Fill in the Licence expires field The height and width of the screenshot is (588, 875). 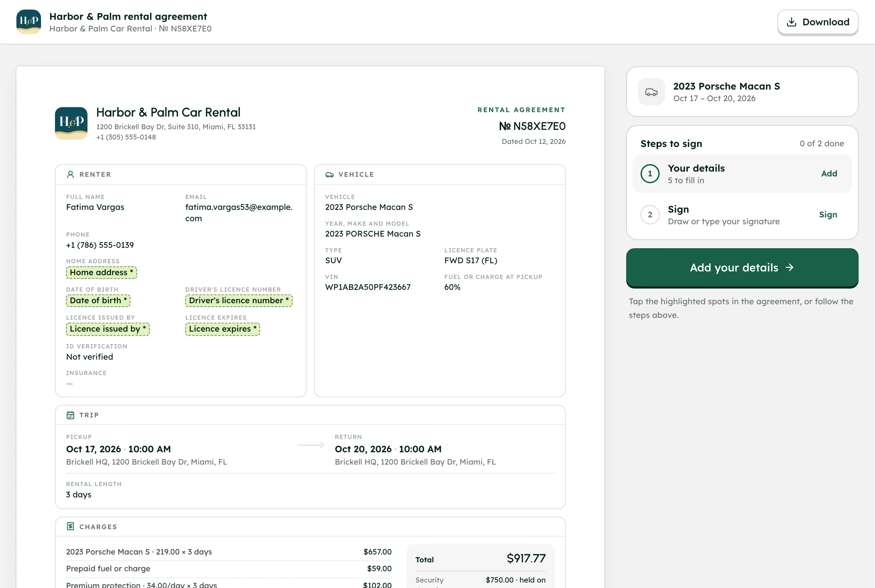pos(222,329)
